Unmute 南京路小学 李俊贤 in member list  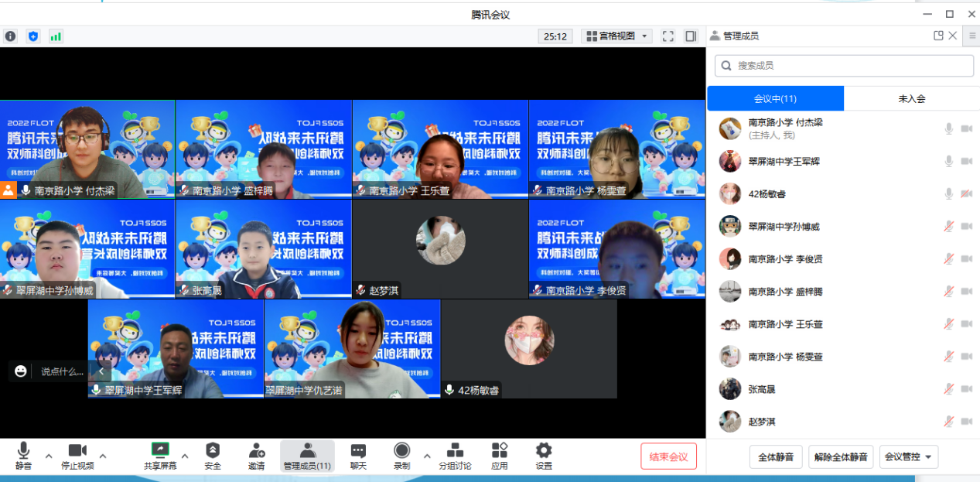pos(948,259)
